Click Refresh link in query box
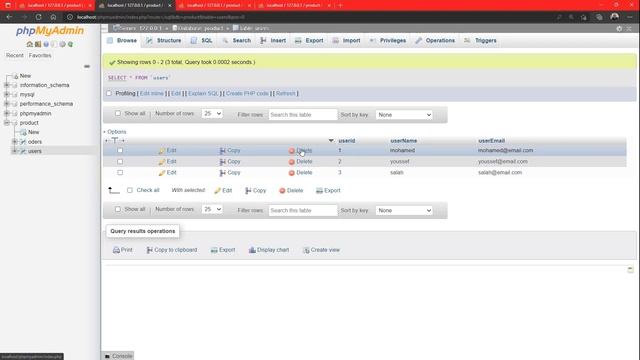640x360 pixels. [285, 93]
